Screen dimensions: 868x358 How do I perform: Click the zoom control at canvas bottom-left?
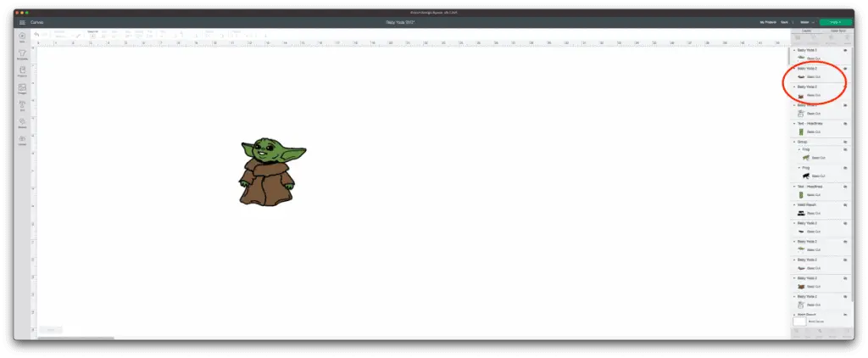click(x=50, y=330)
